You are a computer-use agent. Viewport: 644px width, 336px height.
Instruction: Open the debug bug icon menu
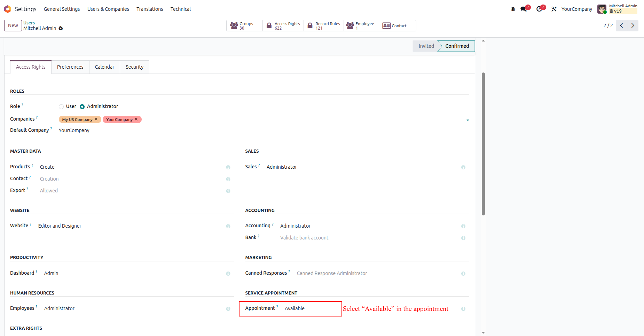(x=513, y=9)
